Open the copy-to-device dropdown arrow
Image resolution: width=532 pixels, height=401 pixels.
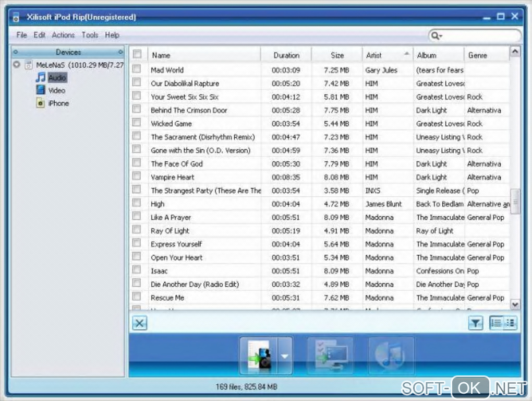click(285, 356)
